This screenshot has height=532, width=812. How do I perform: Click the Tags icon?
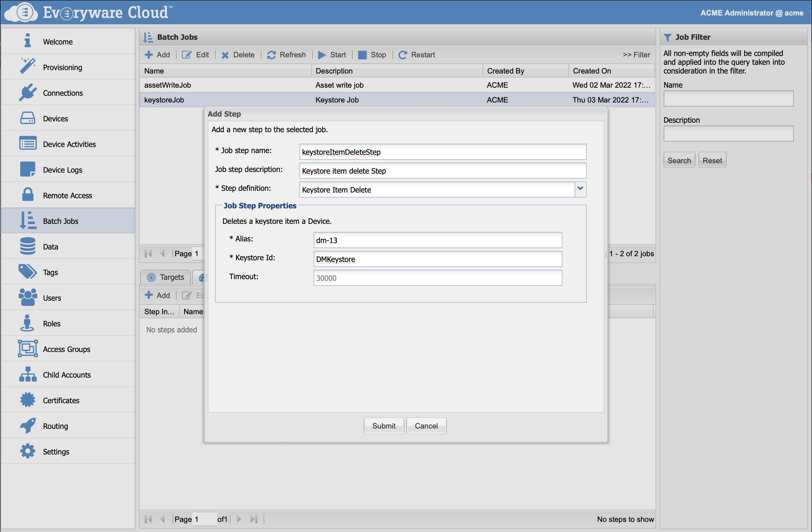(28, 272)
